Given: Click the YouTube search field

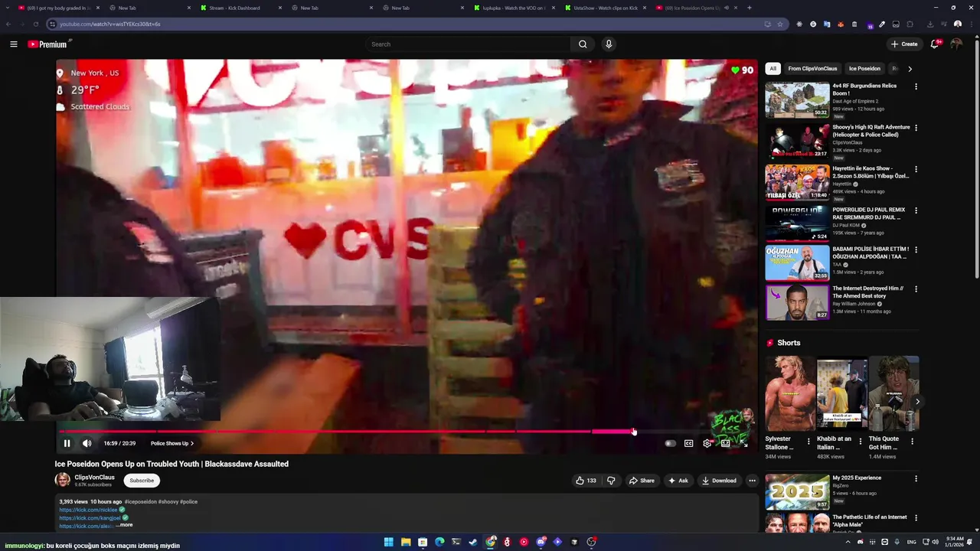Looking at the screenshot, I should 467,44.
